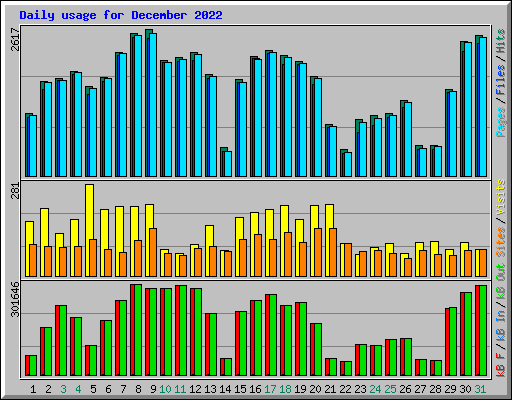
Task: Click the "Daily usage for December 2022" title
Action: tap(121, 15)
